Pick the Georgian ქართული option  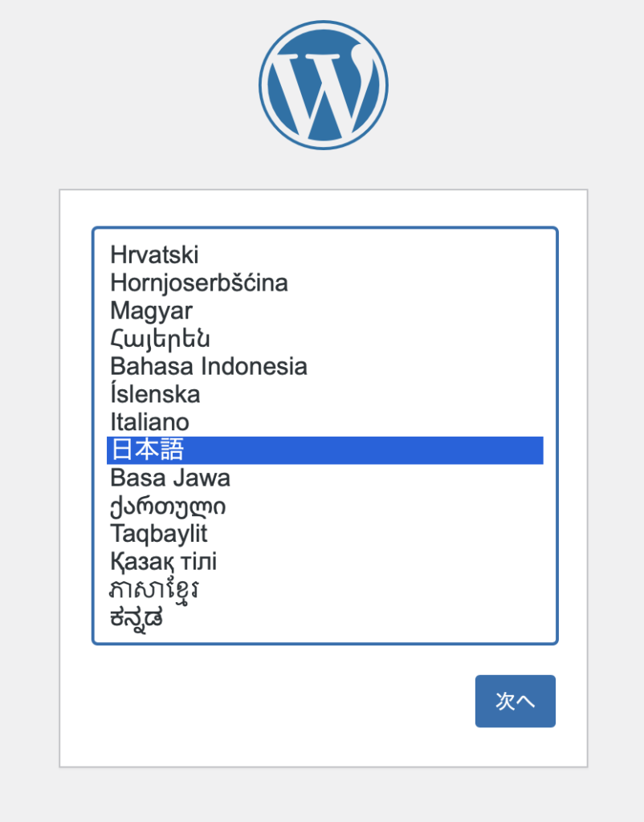pos(168,507)
